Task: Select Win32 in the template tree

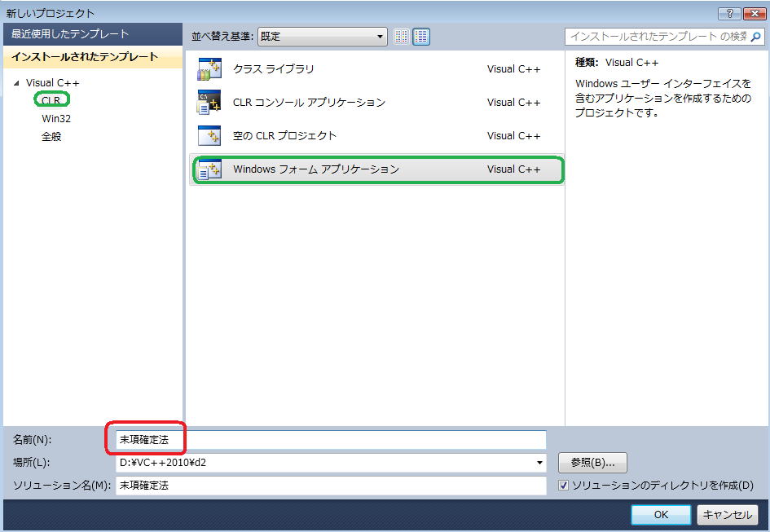Action: pyautogui.click(x=56, y=118)
